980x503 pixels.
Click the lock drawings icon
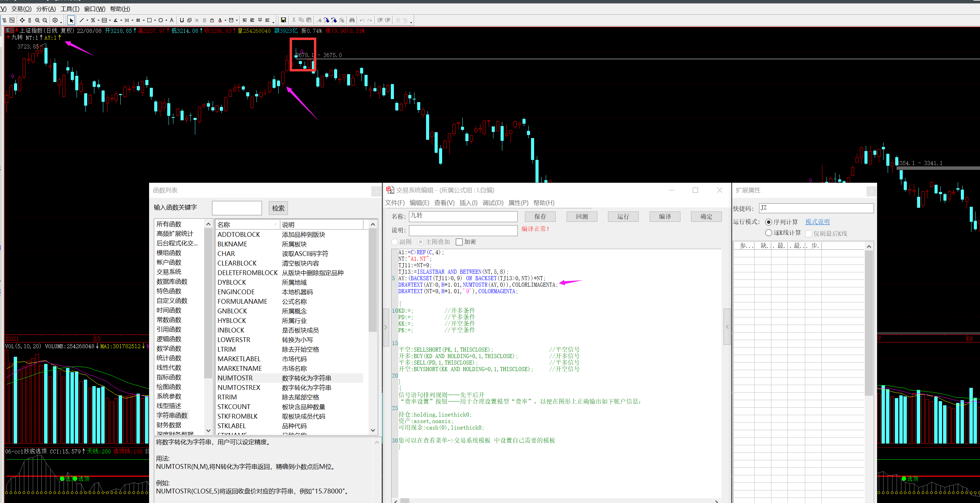(212, 20)
